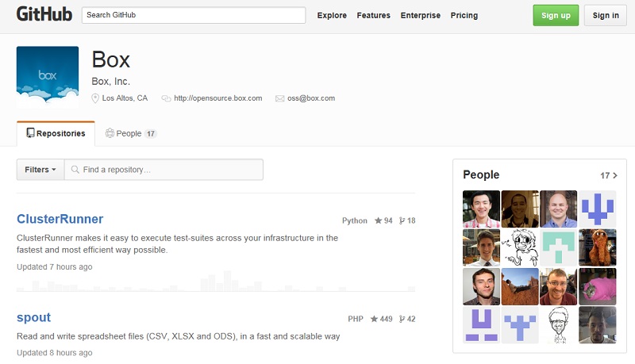Open Enterprise in the top navigation
The width and height of the screenshot is (635, 364).
(421, 15)
